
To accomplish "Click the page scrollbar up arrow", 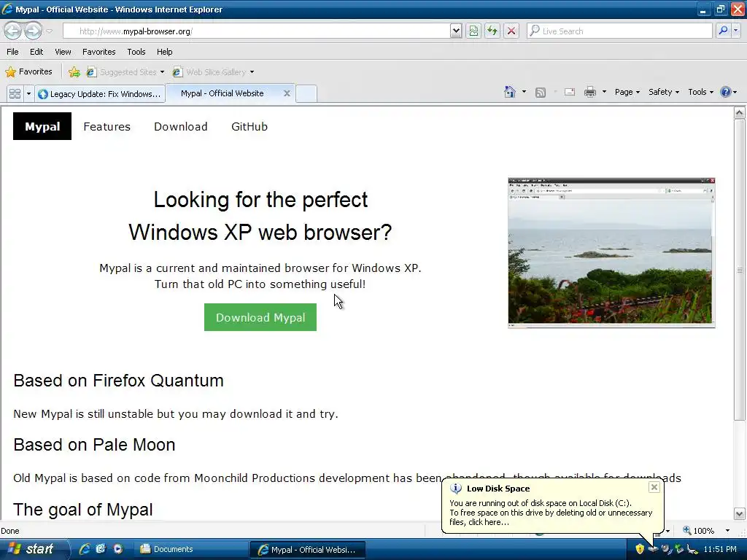I will pos(740,113).
